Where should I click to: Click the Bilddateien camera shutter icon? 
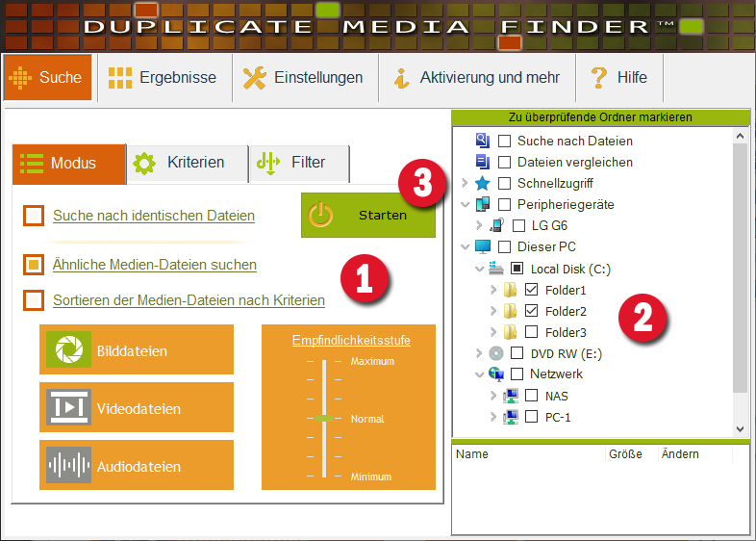pos(68,350)
